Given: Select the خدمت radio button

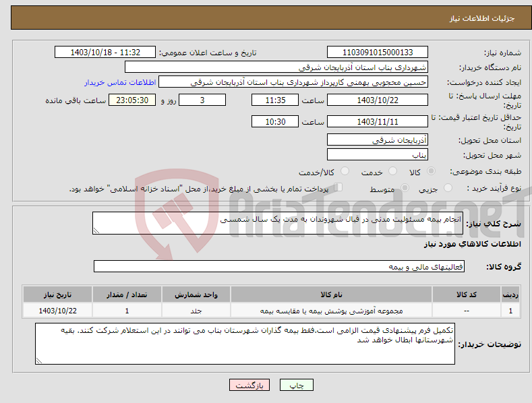Looking at the screenshot, I should click(x=392, y=171).
